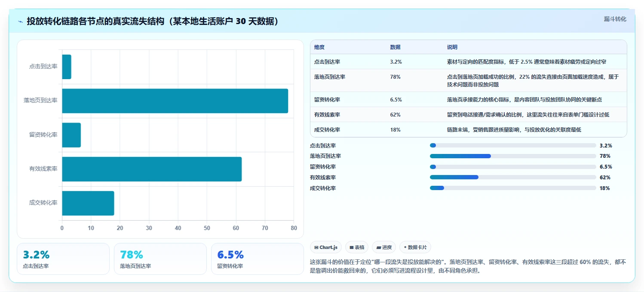Click the 18% label beside progress bars
Screen dimensions: 644x292
pyautogui.click(x=605, y=188)
